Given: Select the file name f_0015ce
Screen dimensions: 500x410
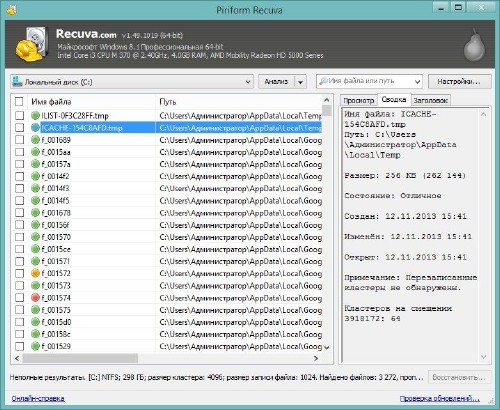Looking at the screenshot, I should click(56, 249).
